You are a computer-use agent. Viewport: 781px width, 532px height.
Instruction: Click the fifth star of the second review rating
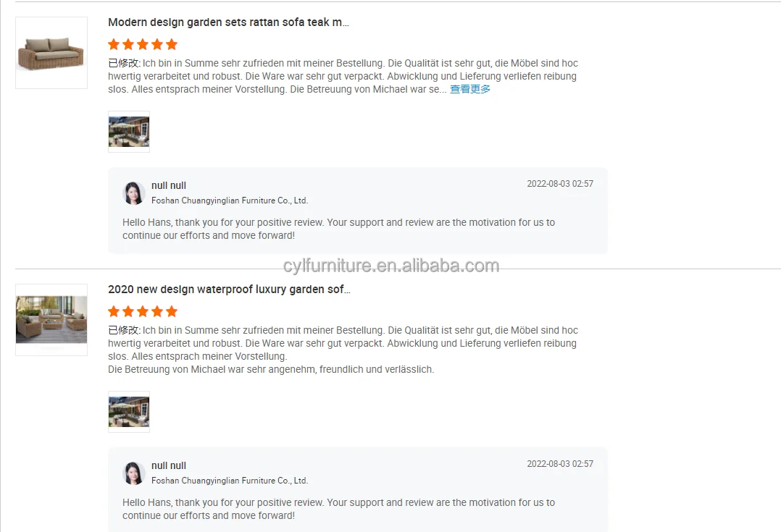(172, 311)
